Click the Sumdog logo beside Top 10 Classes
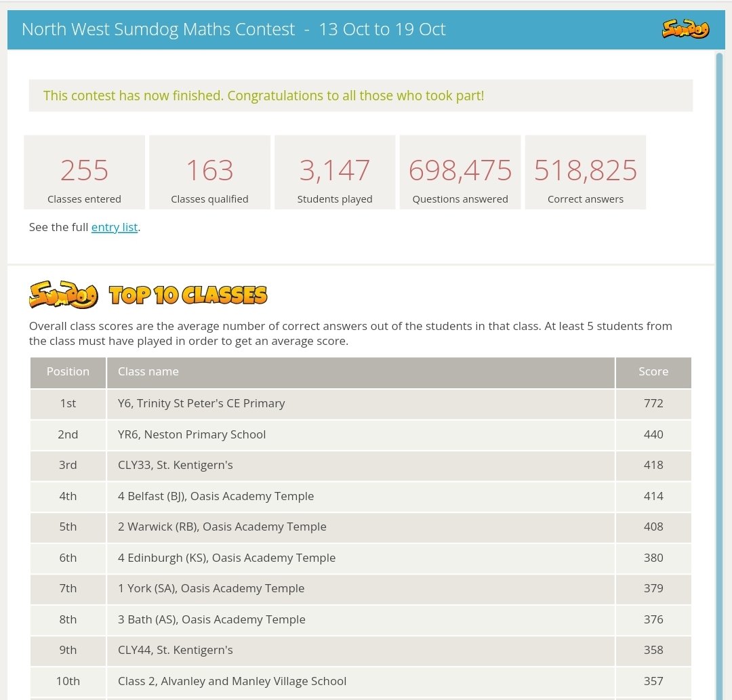 pos(64,295)
